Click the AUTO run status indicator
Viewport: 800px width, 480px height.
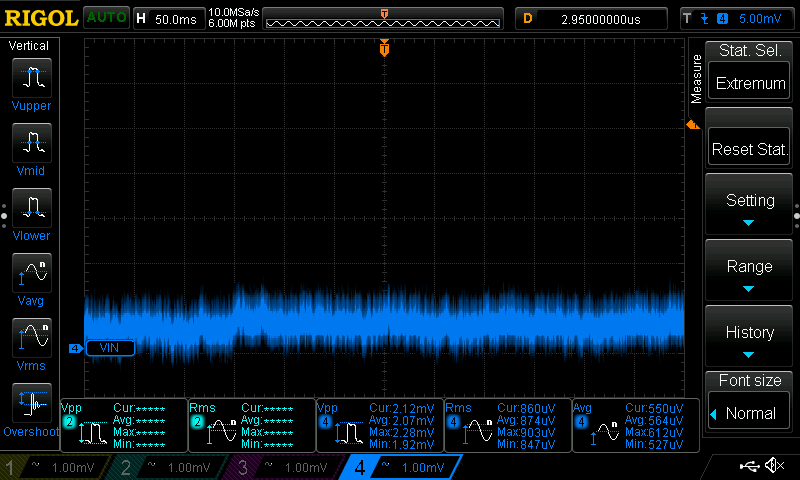coord(106,17)
